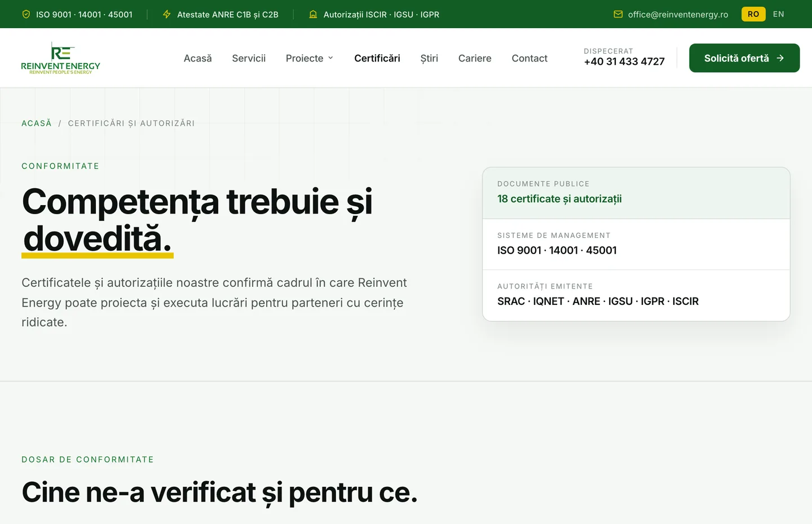This screenshot has height=524, width=812.
Task: Click the CERTIFICĂRI ȘI AUTORIZĂRI breadcrumb
Action: click(131, 123)
